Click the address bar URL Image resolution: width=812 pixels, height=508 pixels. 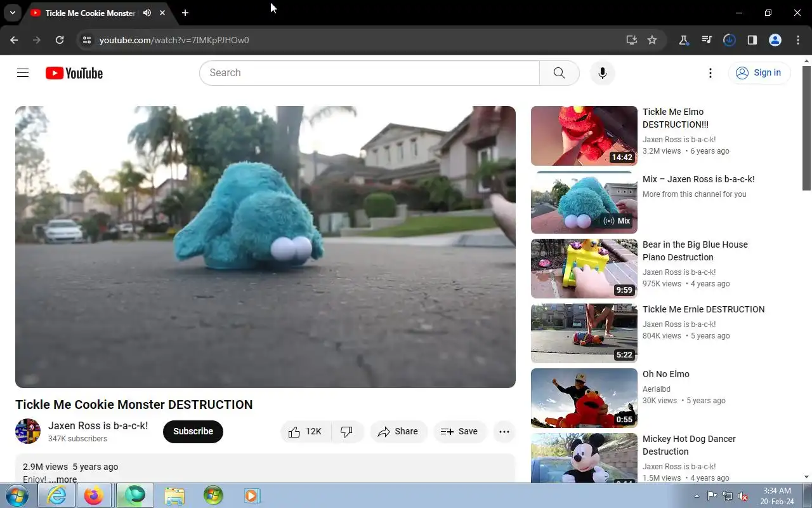coord(174,40)
